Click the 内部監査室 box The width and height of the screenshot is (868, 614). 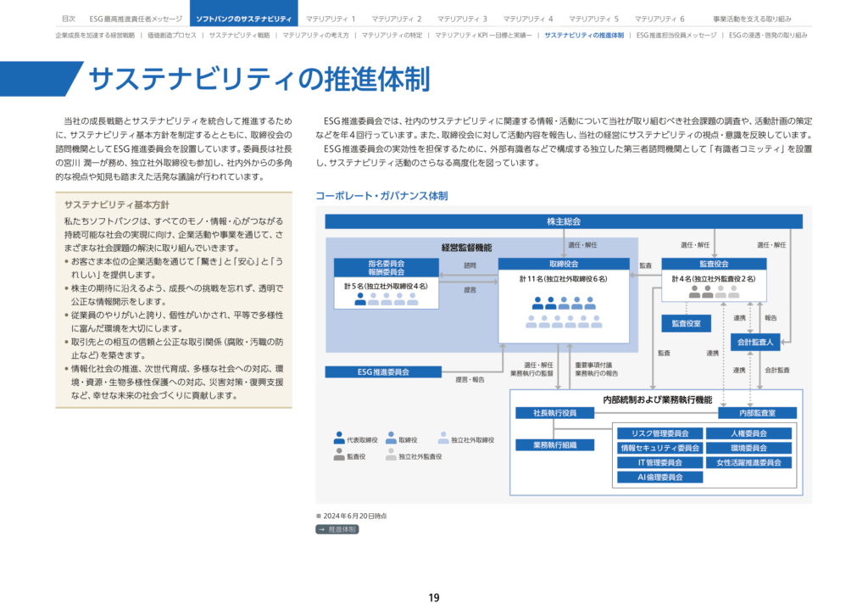pyautogui.click(x=757, y=413)
